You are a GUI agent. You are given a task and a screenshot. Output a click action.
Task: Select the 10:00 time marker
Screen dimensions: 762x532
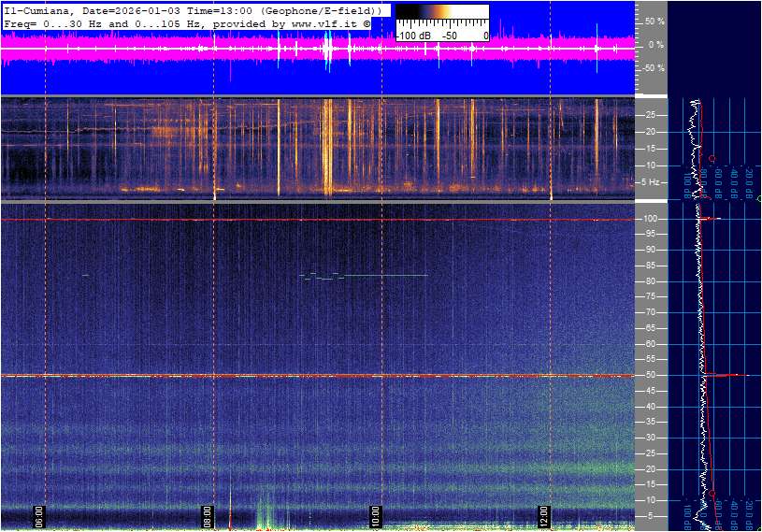(376, 515)
